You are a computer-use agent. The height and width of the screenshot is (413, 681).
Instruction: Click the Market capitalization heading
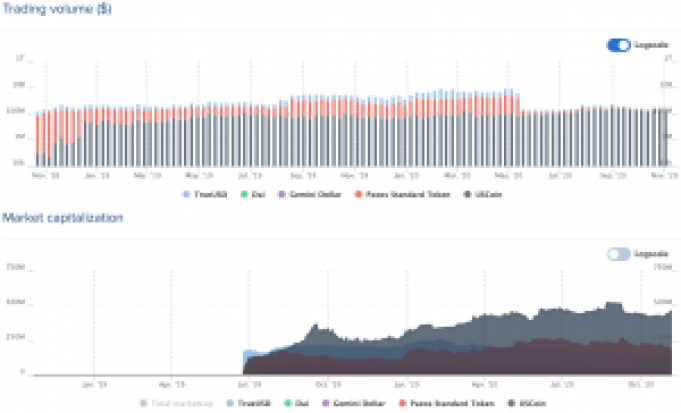coord(62,217)
